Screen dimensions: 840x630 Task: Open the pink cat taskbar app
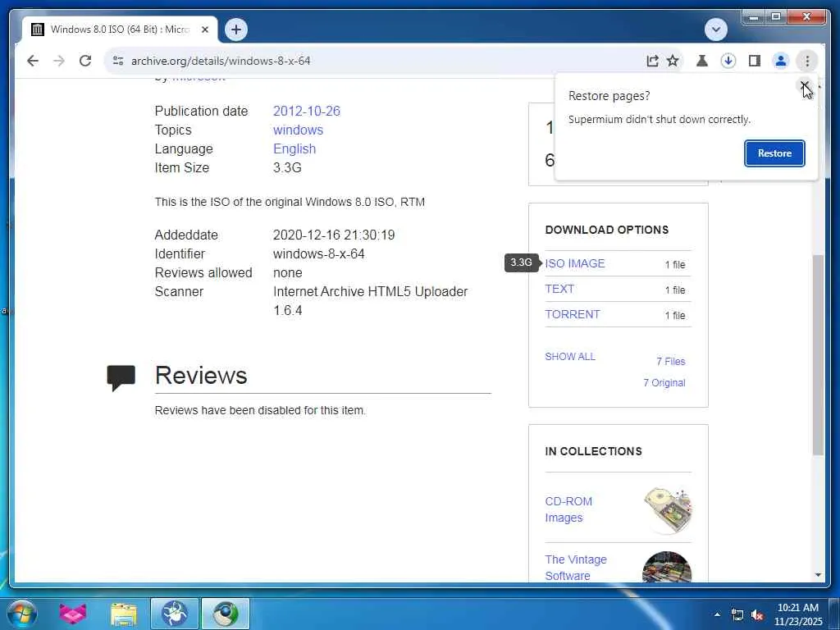pyautogui.click(x=73, y=614)
